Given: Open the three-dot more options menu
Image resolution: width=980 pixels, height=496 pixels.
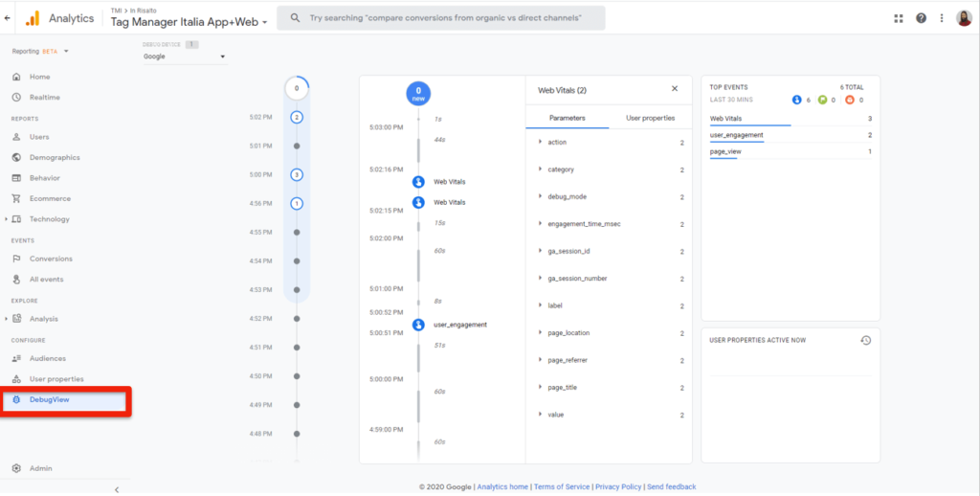Looking at the screenshot, I should [x=942, y=18].
